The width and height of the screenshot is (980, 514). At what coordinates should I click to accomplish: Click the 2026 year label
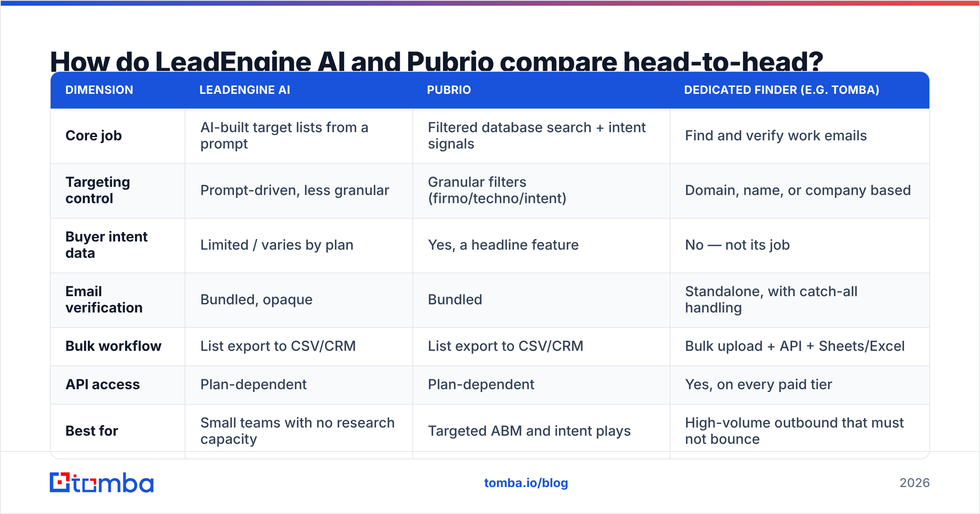915,483
